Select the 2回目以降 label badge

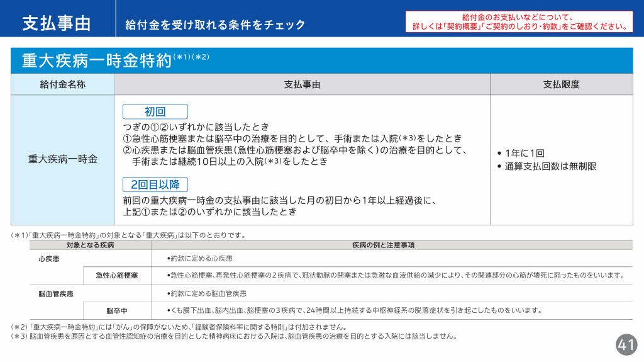pos(155,184)
